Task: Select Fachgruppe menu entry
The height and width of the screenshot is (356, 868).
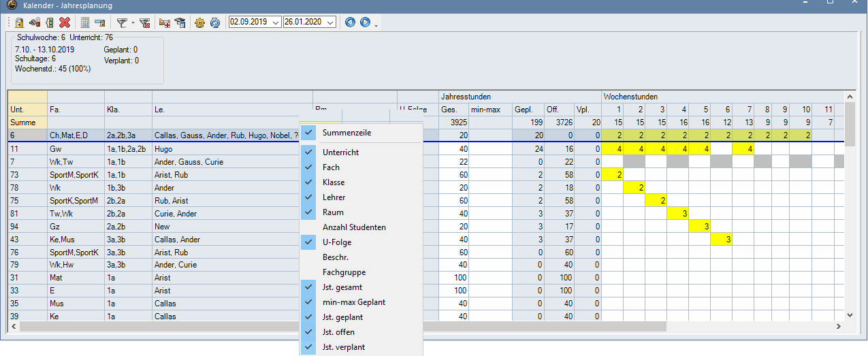Action: (x=361, y=272)
